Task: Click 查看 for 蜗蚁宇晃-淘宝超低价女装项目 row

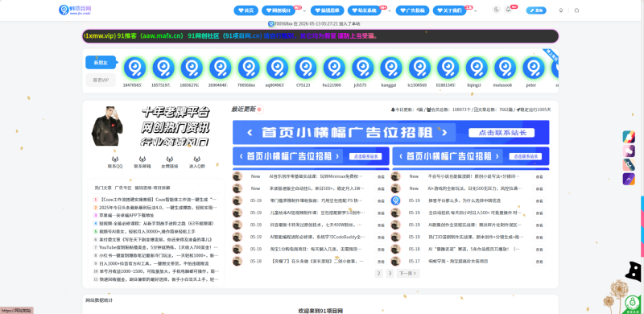Action: click(x=539, y=262)
